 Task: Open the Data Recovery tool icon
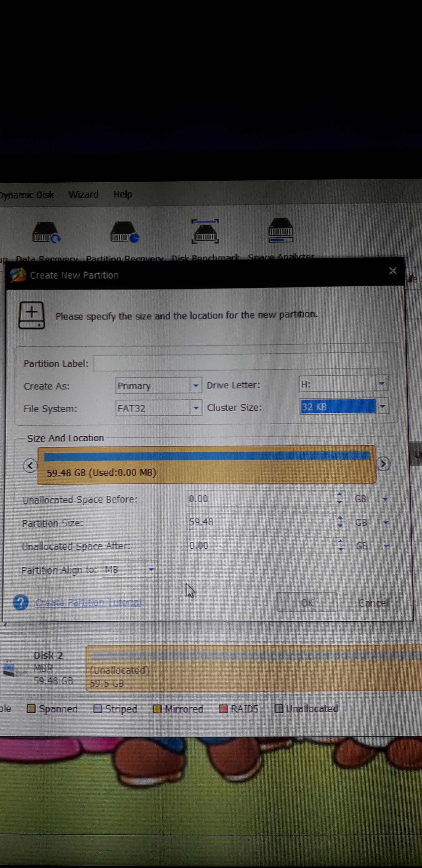point(46,232)
